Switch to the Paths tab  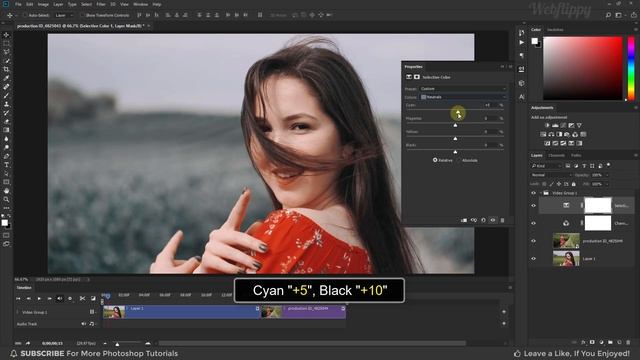(x=576, y=156)
